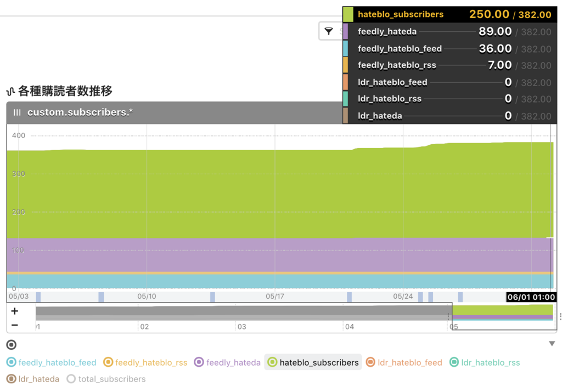Click feedly_hateblo_rss row in tooltip

(450, 65)
